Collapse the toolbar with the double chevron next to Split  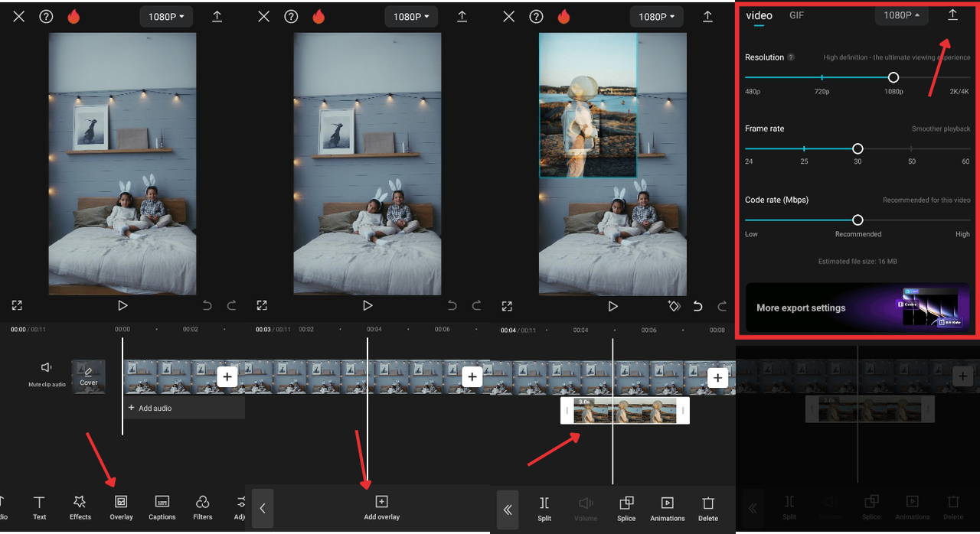508,510
